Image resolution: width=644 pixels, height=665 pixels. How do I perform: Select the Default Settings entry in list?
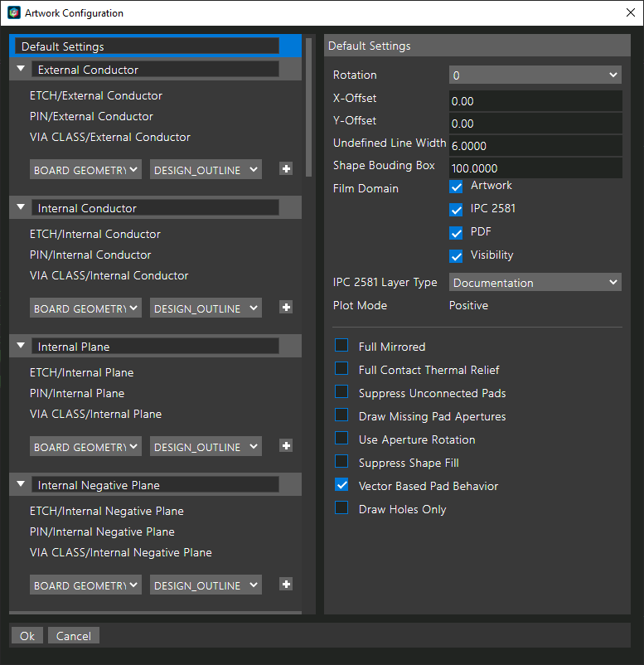point(155,46)
